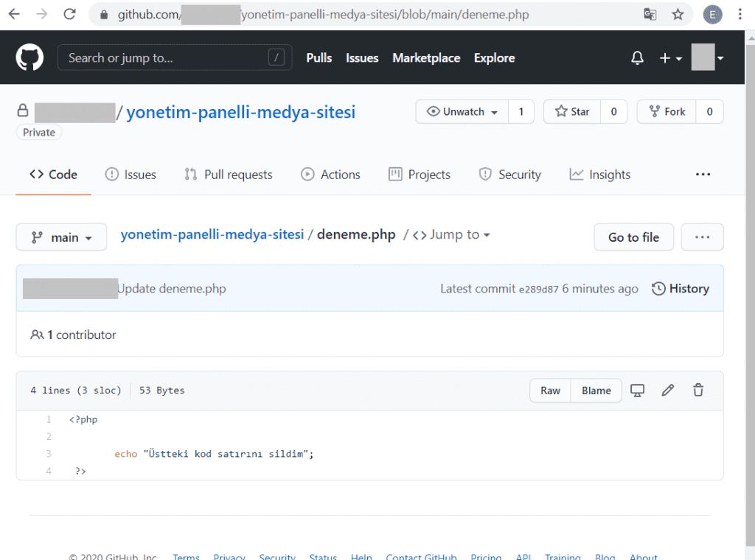The height and width of the screenshot is (560, 755).
Task: Open the Marketplace menu item
Action: pos(426,57)
